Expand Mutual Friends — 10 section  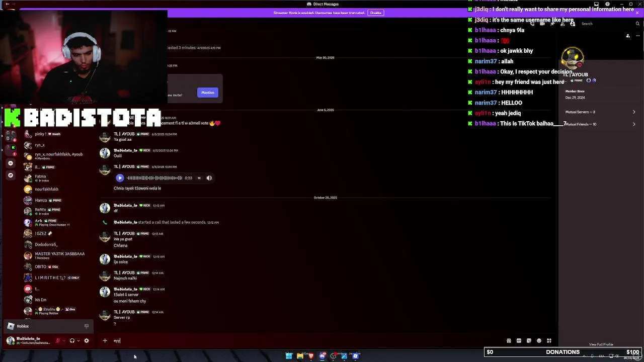click(x=600, y=124)
